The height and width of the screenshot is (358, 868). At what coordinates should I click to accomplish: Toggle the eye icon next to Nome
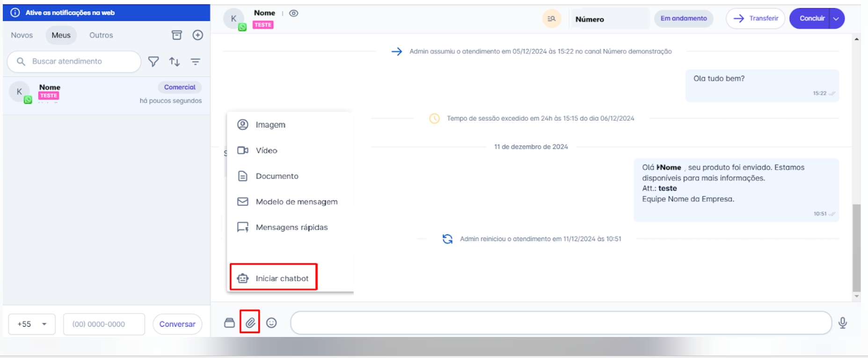[294, 13]
